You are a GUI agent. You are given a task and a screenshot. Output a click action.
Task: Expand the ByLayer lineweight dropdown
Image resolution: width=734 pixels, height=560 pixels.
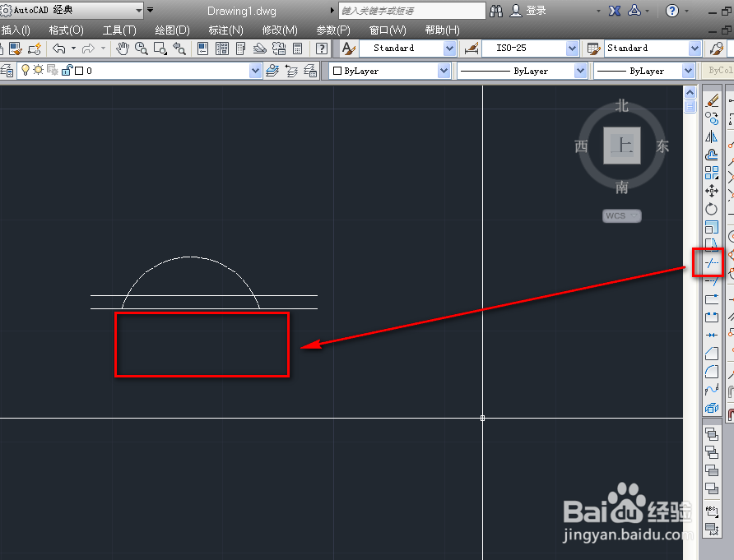pyautogui.click(x=688, y=71)
